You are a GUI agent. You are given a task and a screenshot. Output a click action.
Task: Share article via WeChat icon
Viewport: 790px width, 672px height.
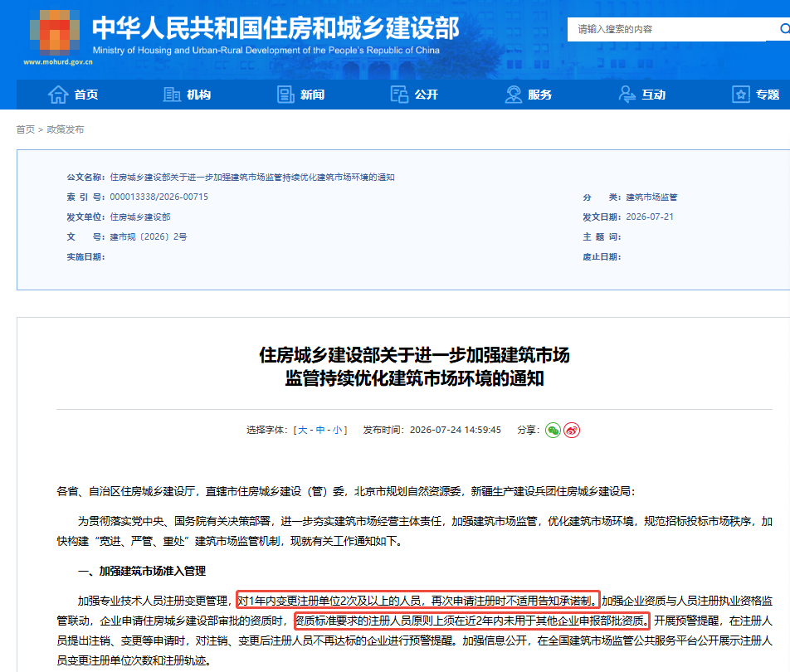pos(553,431)
